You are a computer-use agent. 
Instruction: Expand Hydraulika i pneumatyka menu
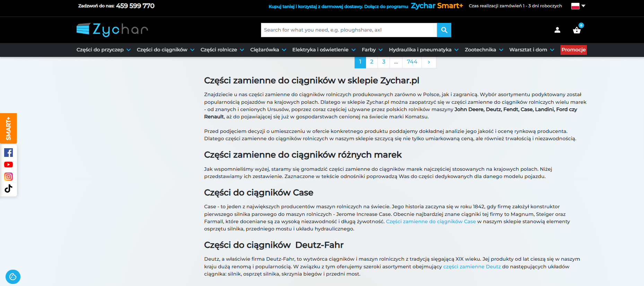pyautogui.click(x=424, y=50)
